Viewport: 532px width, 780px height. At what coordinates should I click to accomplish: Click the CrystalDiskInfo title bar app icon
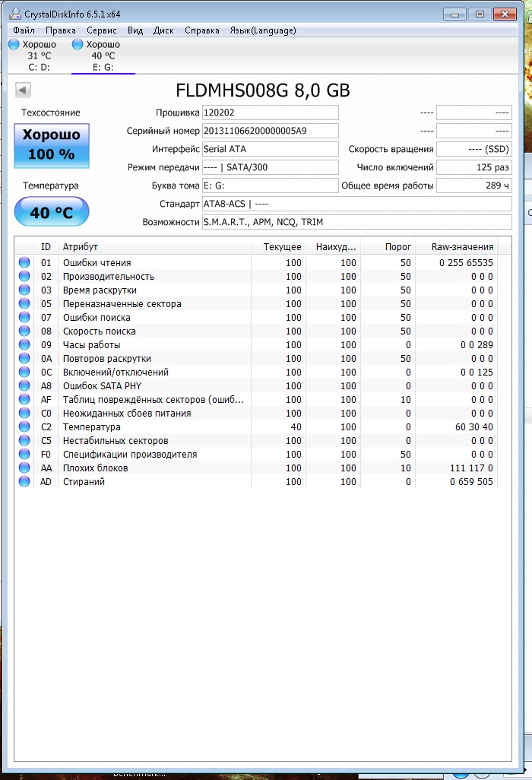[x=16, y=14]
